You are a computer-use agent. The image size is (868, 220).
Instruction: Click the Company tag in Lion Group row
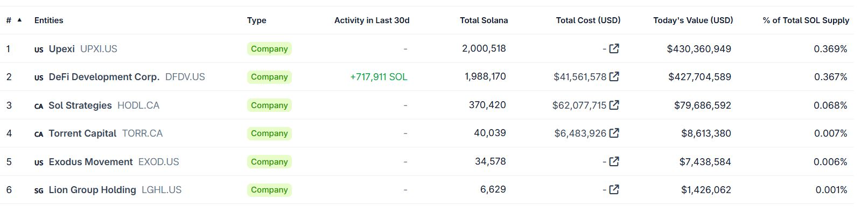pyautogui.click(x=269, y=190)
